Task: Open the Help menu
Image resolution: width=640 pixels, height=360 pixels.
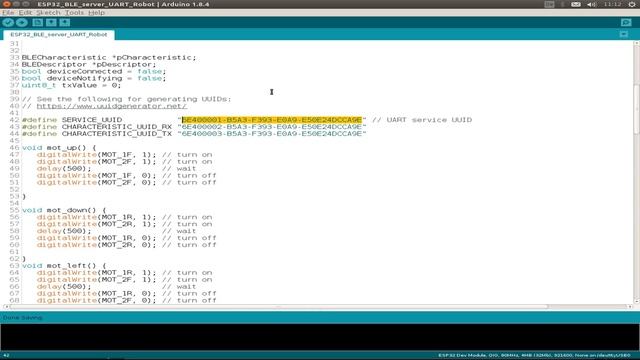Action: (96, 13)
